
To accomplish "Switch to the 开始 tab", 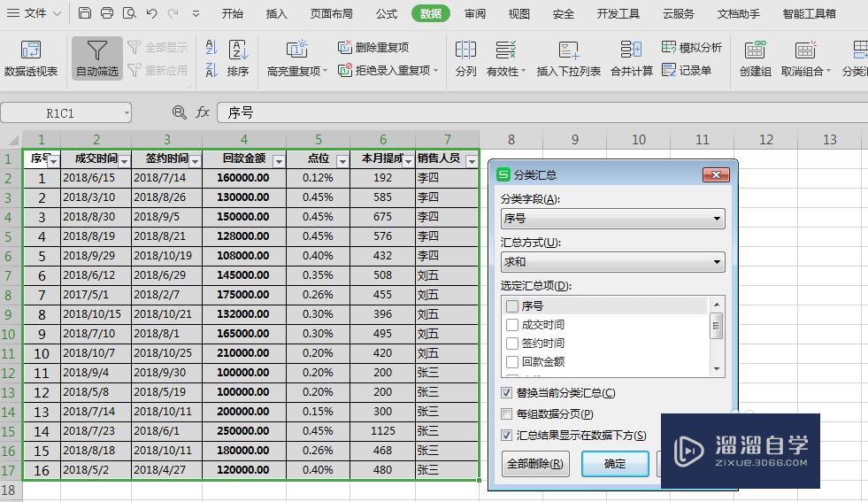I will (x=232, y=13).
